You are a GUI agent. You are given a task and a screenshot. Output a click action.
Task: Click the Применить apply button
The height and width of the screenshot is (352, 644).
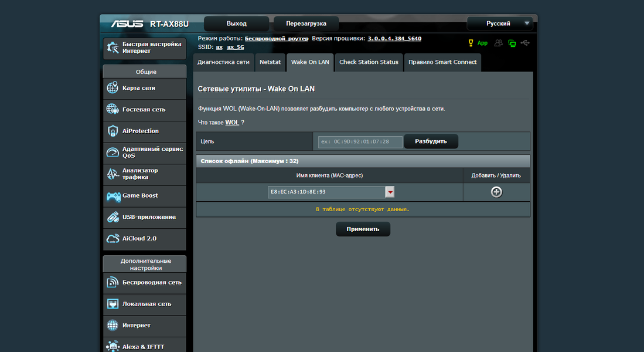363,229
